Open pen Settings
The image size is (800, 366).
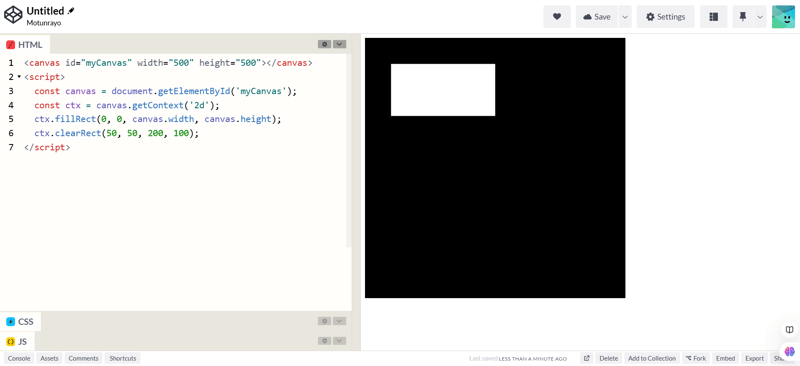[665, 17]
